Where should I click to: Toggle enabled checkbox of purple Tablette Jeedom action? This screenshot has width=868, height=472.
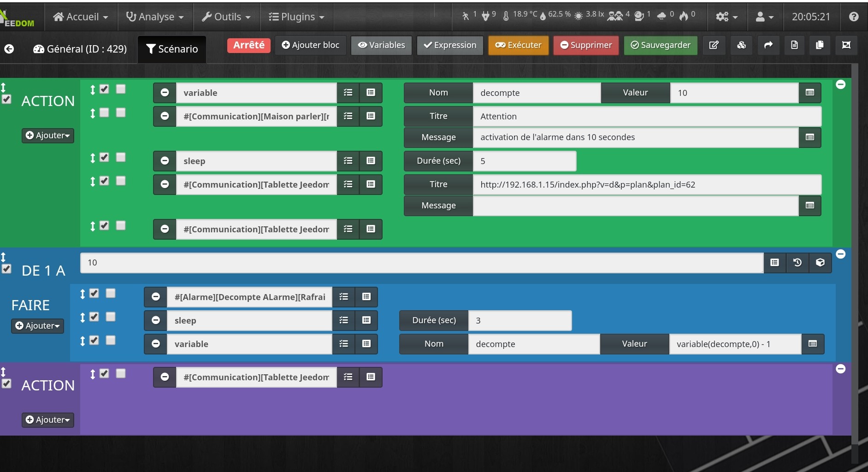tap(105, 373)
